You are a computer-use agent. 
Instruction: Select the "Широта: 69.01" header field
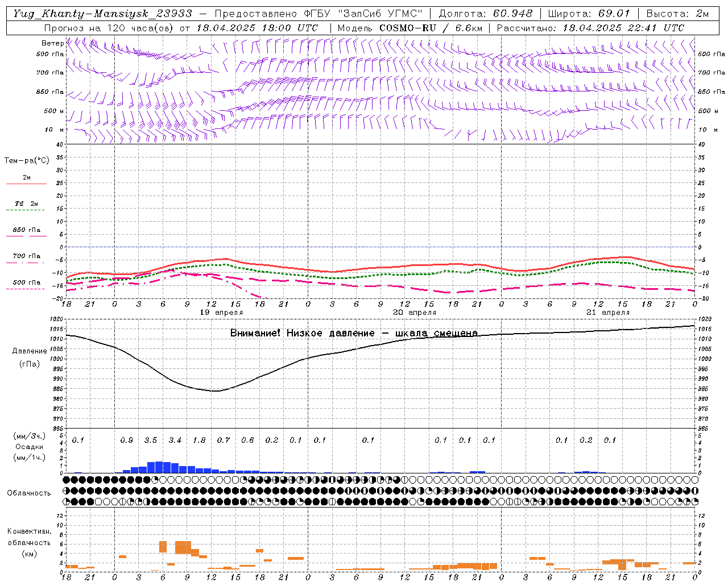[589, 14]
